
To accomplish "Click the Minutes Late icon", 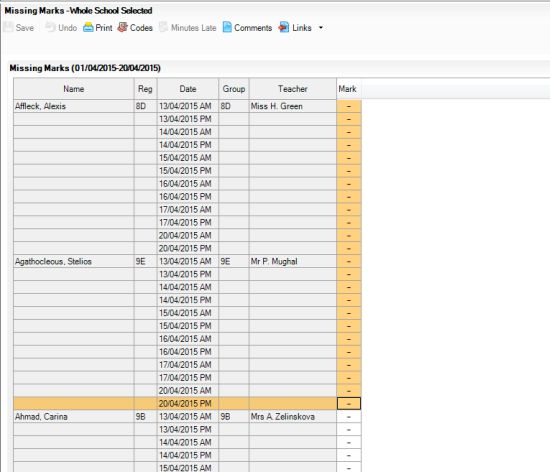I will 164,27.
